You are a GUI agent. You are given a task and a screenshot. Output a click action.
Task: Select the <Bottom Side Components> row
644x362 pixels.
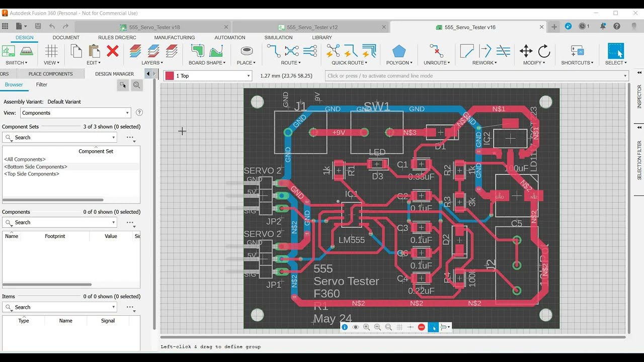tap(71, 166)
